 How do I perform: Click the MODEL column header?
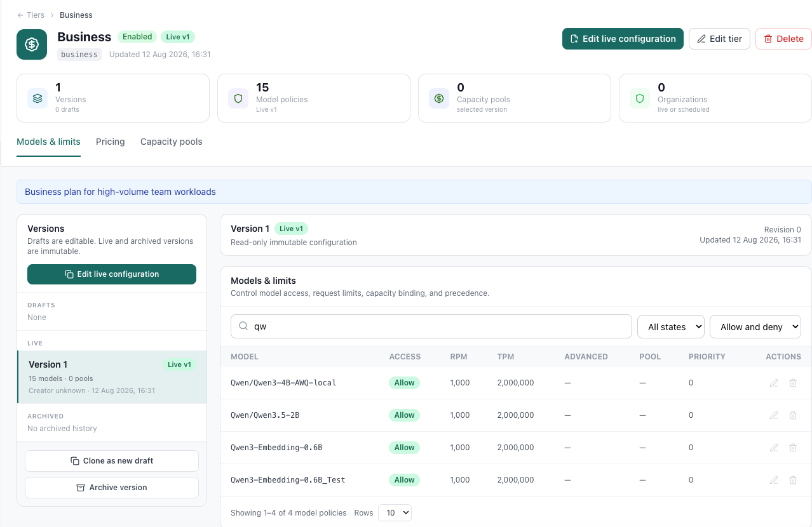tap(245, 357)
